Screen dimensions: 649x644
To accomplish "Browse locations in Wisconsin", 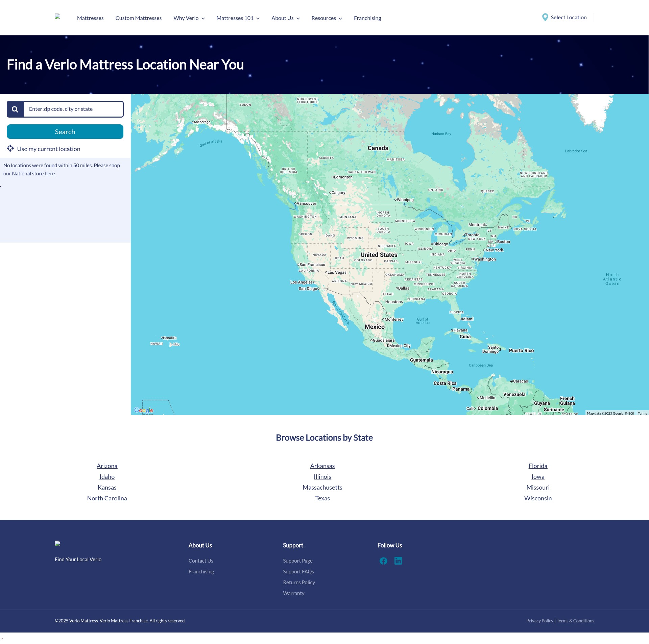I will click(x=538, y=498).
